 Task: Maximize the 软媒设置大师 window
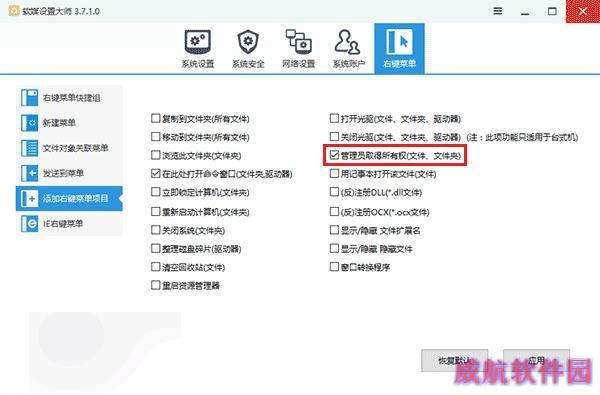552,11
